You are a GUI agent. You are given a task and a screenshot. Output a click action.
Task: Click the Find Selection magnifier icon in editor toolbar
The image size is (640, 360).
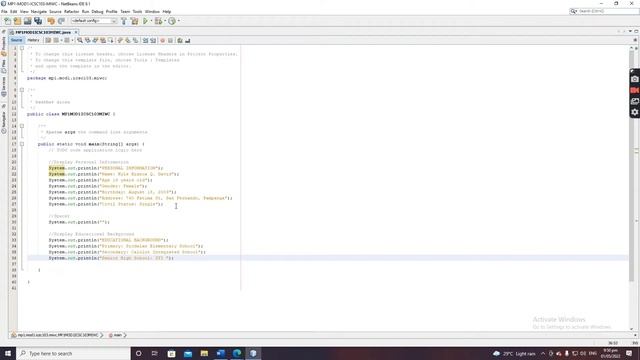point(80,40)
